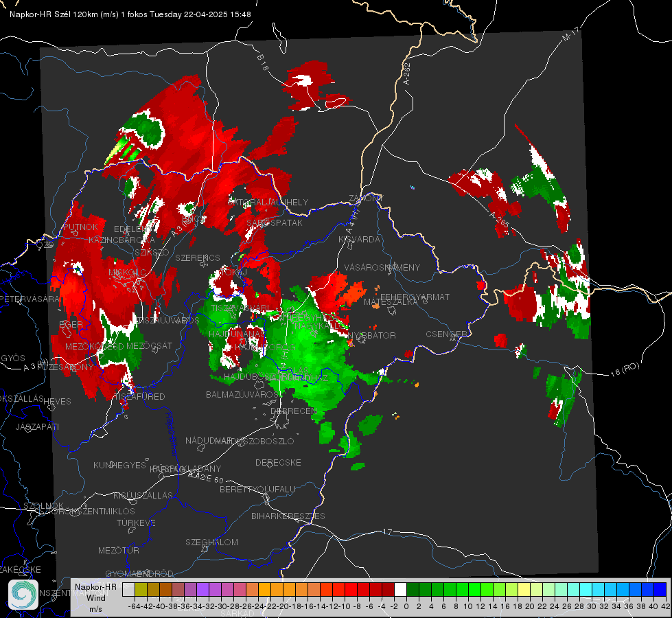
Task: Click the dark red swatch between -4 and -2
Action: (x=389, y=590)
